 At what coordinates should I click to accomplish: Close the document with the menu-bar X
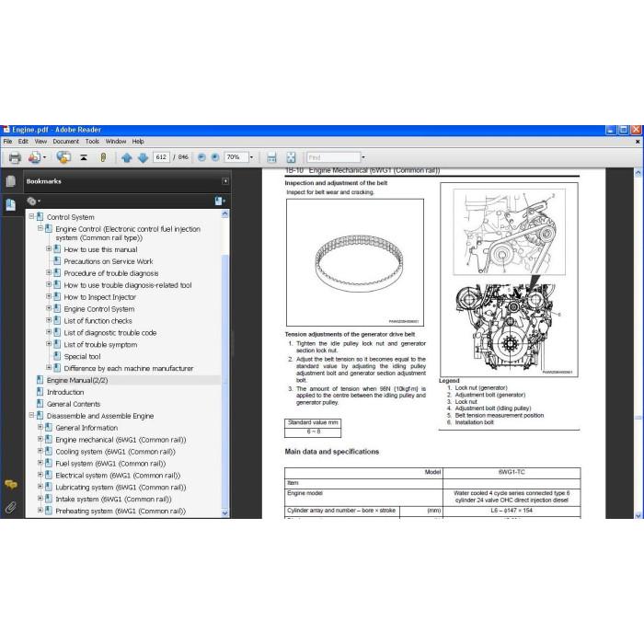[x=638, y=142]
